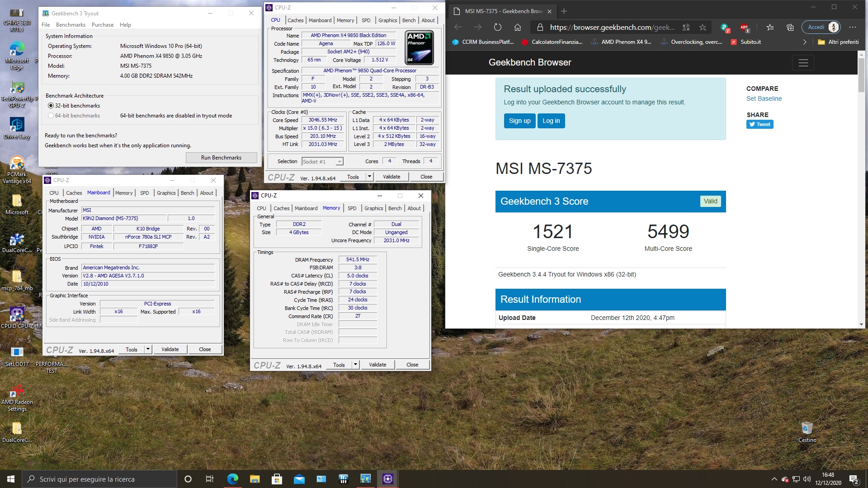Expand Tools dropdown in CPU tab window
Screen dimensions: 868x488
click(x=369, y=177)
